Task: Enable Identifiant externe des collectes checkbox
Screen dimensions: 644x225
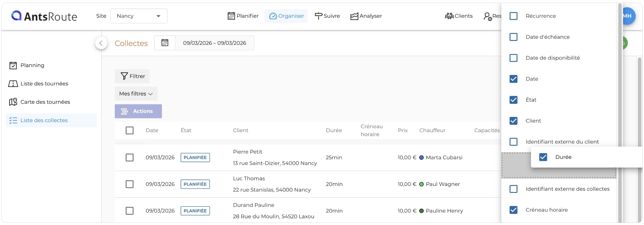Action: coord(513,189)
